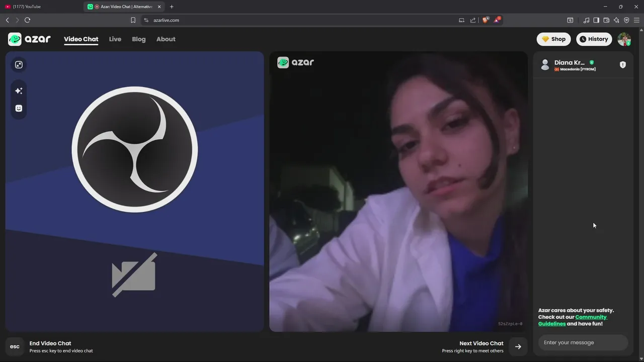Click the Macedonia [FYROM] country label
The image size is (644, 362).
(575, 69)
